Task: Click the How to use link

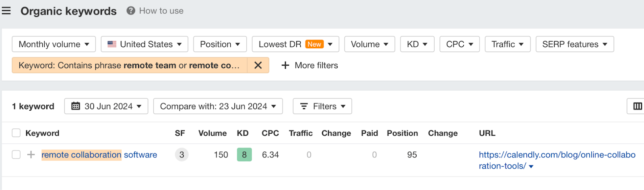Action: tap(161, 11)
